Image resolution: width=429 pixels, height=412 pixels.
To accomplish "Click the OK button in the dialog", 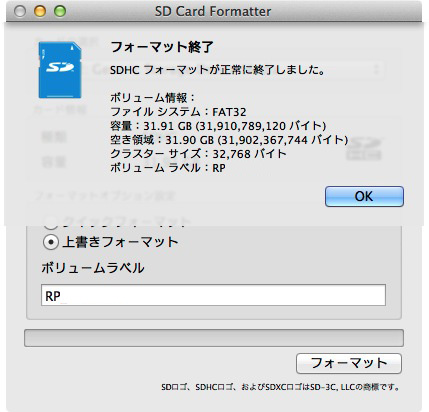I will point(364,196).
